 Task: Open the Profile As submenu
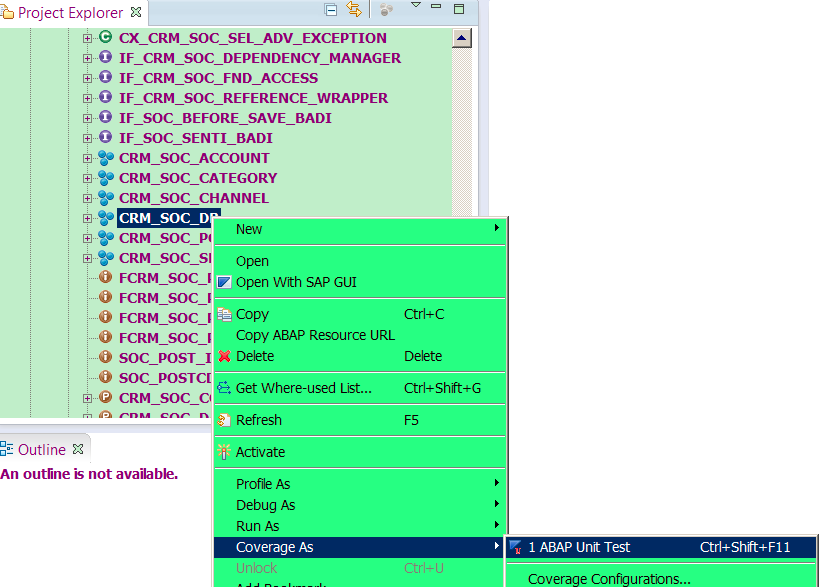[x=360, y=484]
